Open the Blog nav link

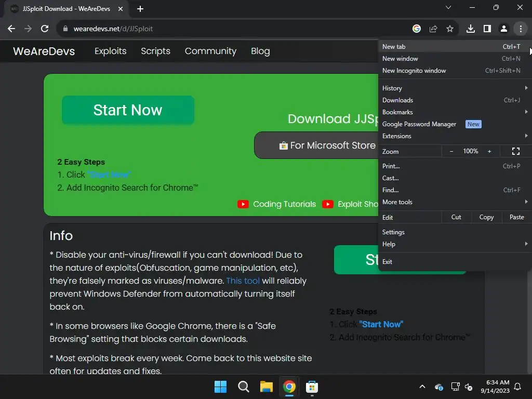point(260,51)
